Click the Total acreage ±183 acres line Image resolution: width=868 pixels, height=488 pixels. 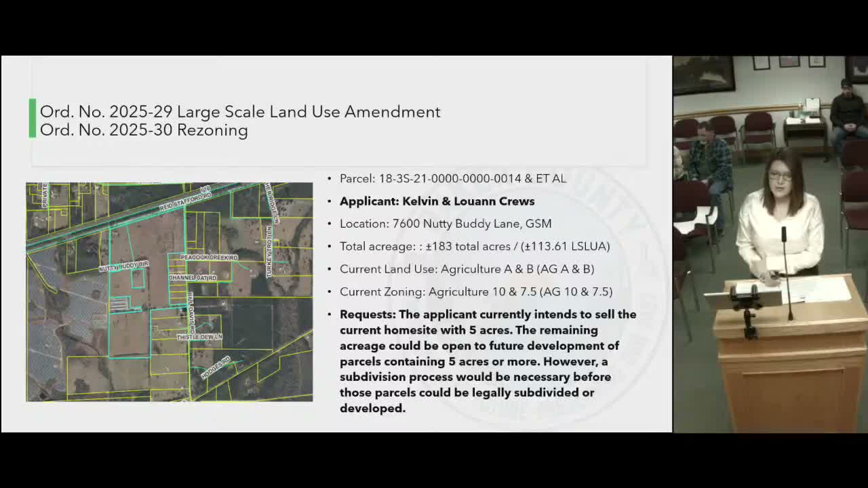tap(475, 246)
